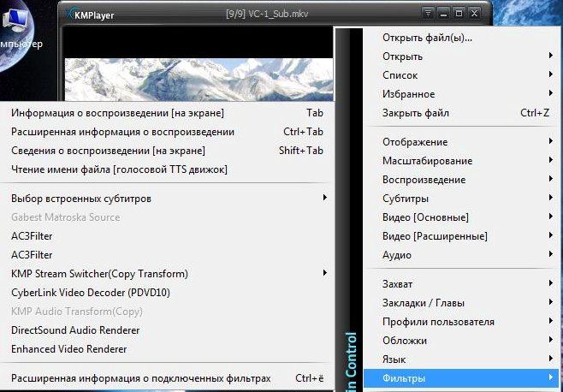563x392 pixels.
Task: Open the Обложки submenu
Action: [461, 341]
